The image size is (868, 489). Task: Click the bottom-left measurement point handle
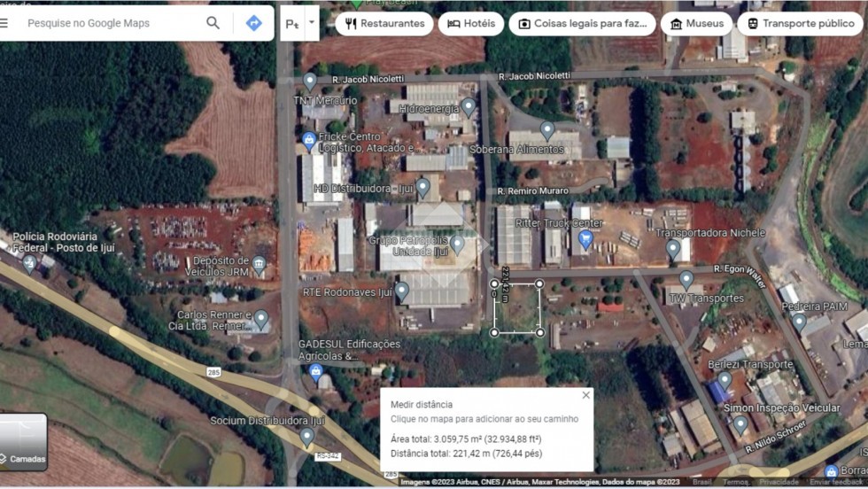pos(494,332)
